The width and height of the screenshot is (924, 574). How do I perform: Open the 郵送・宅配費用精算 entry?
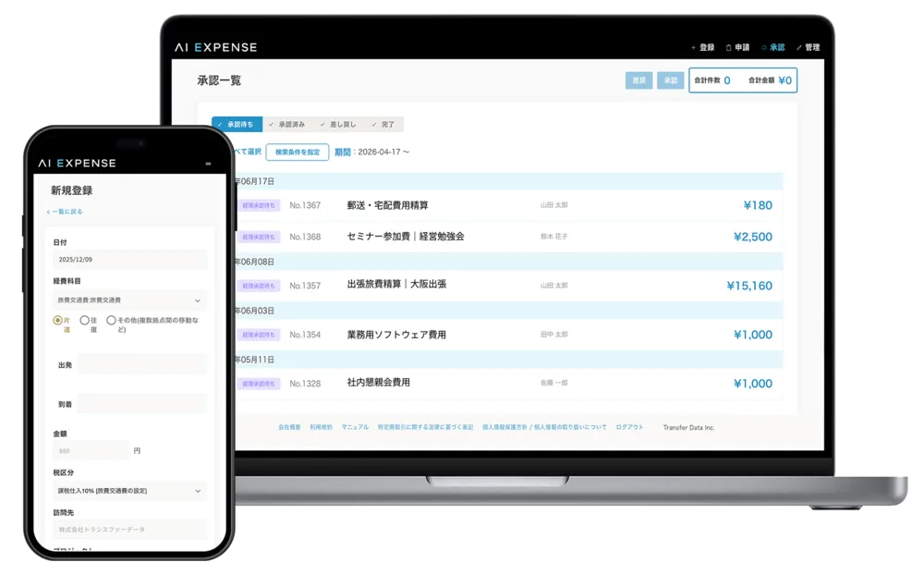388,205
